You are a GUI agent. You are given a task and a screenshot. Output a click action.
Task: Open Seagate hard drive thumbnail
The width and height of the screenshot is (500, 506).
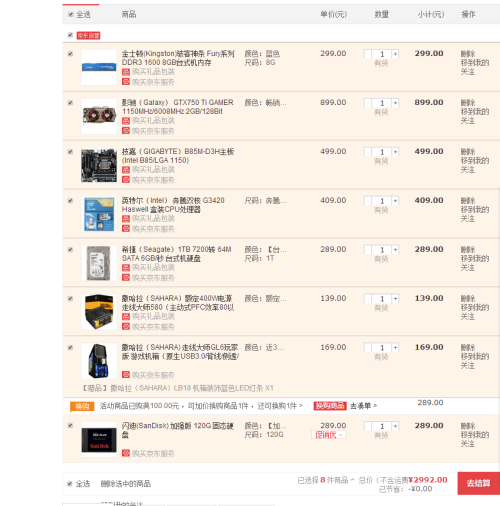(x=99, y=263)
